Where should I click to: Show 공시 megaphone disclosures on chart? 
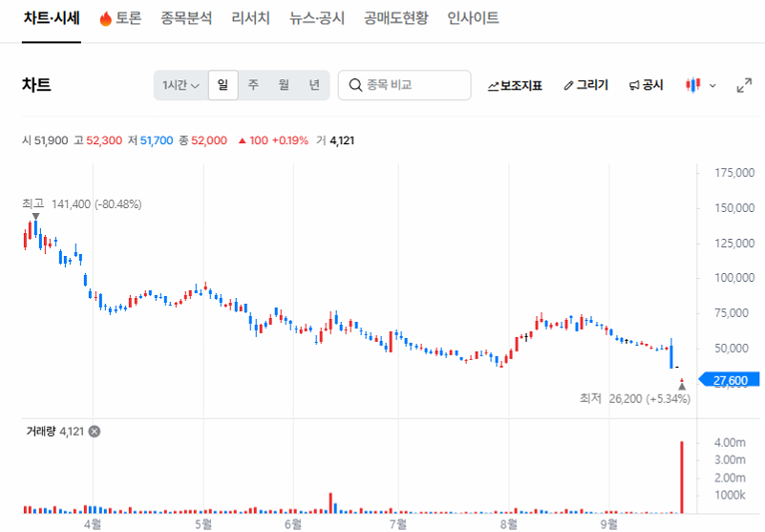coord(646,85)
